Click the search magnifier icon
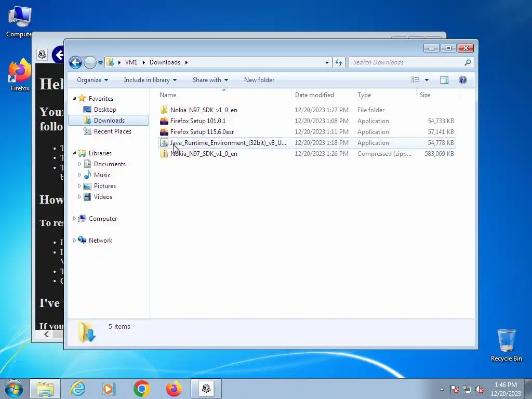Image resolution: width=532 pixels, height=399 pixels. (x=468, y=62)
